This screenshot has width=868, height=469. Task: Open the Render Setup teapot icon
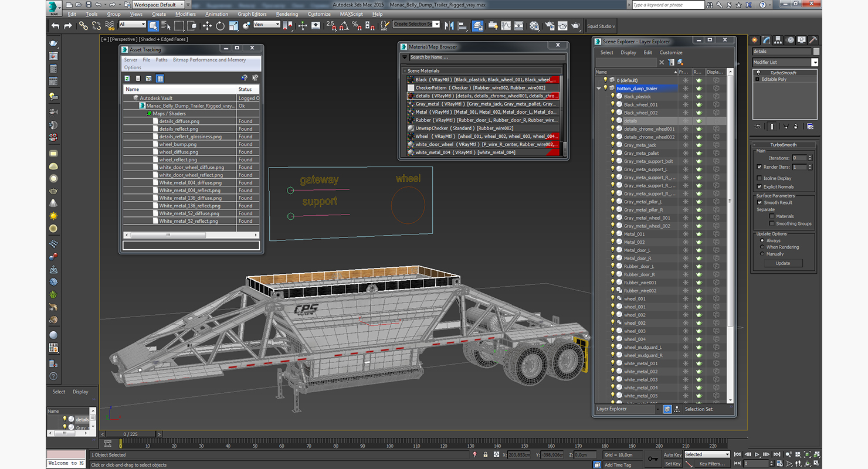point(550,26)
